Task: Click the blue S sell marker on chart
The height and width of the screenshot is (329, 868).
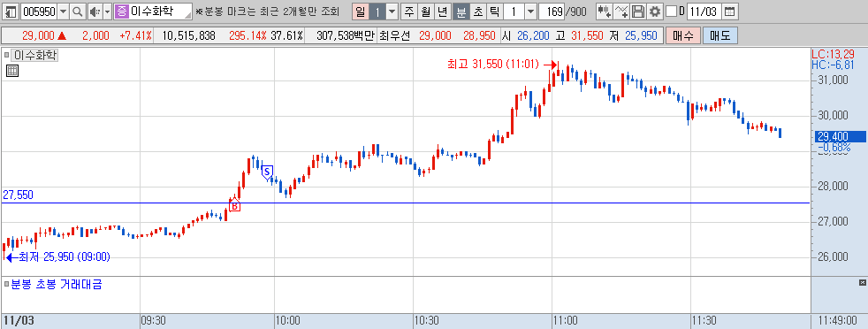Action: pyautogui.click(x=267, y=172)
